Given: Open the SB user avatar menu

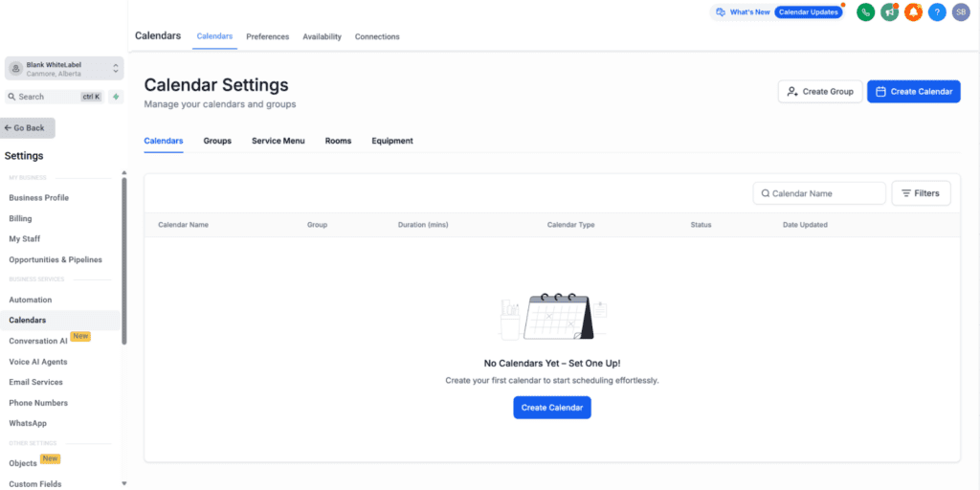Looking at the screenshot, I should (961, 11).
